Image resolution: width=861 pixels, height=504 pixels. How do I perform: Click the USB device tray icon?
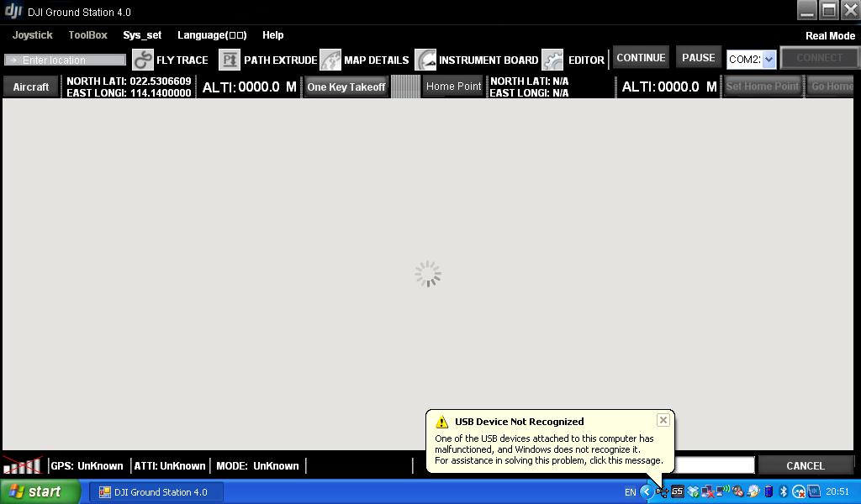(x=662, y=491)
